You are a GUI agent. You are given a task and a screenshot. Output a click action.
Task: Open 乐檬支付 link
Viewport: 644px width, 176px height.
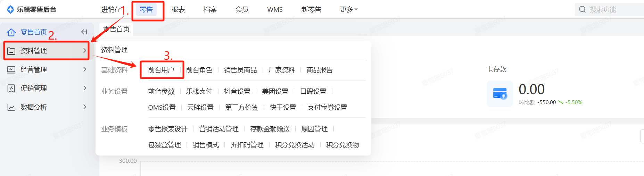click(x=199, y=91)
